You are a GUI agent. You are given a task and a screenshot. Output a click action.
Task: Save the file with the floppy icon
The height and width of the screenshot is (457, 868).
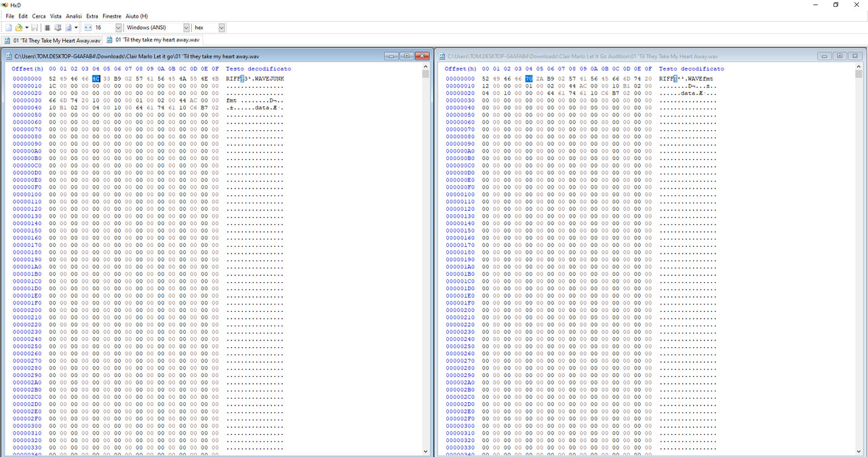36,28
